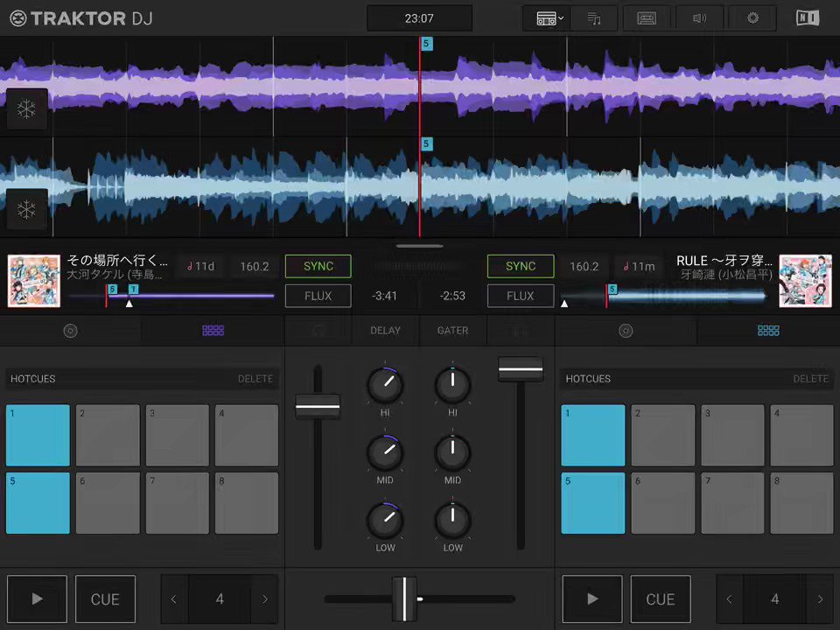The image size is (840, 630).
Task: Click right channel HI EQ knob
Action: tap(452, 385)
